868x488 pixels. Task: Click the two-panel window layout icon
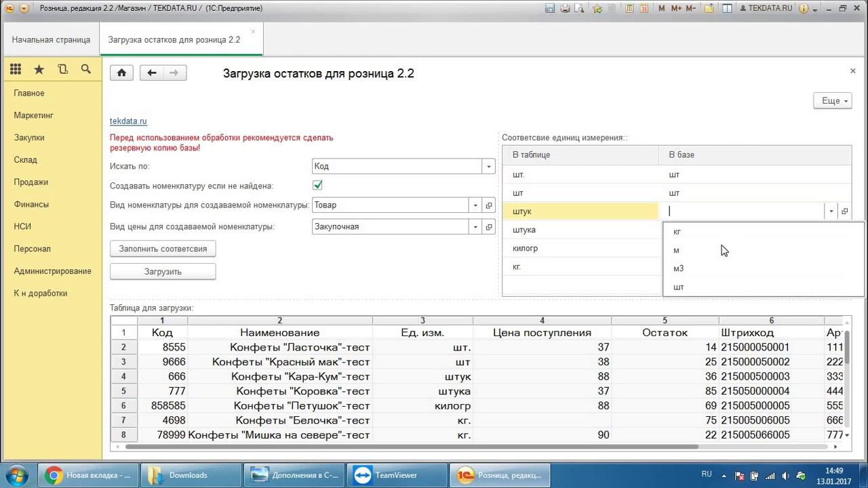(x=727, y=8)
